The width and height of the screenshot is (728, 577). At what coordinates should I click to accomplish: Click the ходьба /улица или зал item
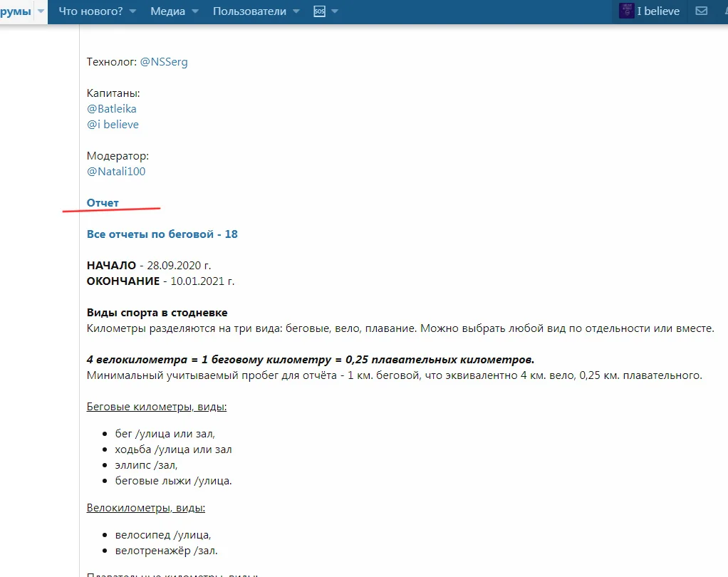coord(173,449)
